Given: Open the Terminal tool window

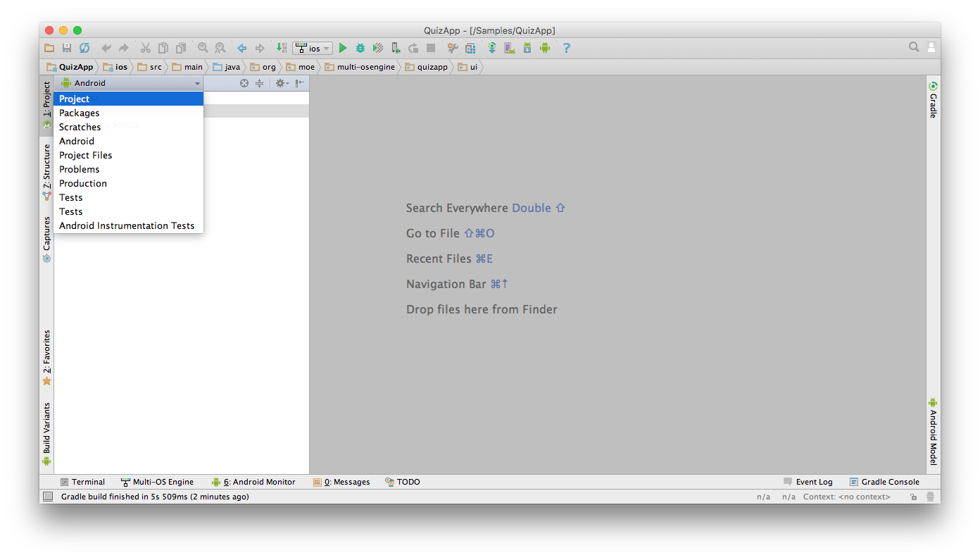Looking at the screenshot, I should [x=82, y=482].
